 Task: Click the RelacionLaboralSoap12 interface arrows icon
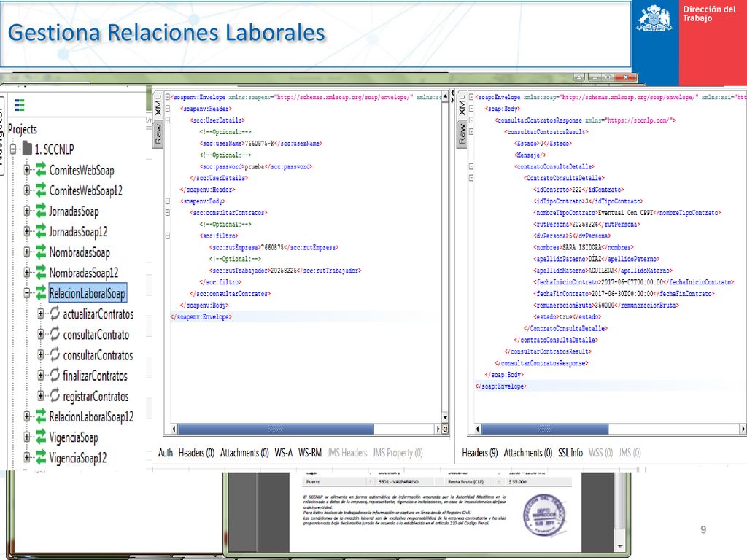tap(42, 416)
